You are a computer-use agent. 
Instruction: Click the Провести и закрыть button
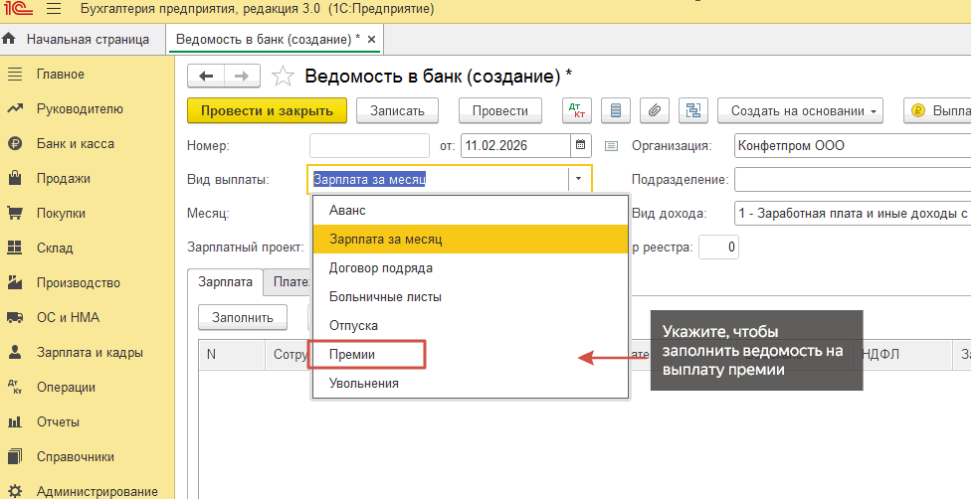tap(267, 111)
